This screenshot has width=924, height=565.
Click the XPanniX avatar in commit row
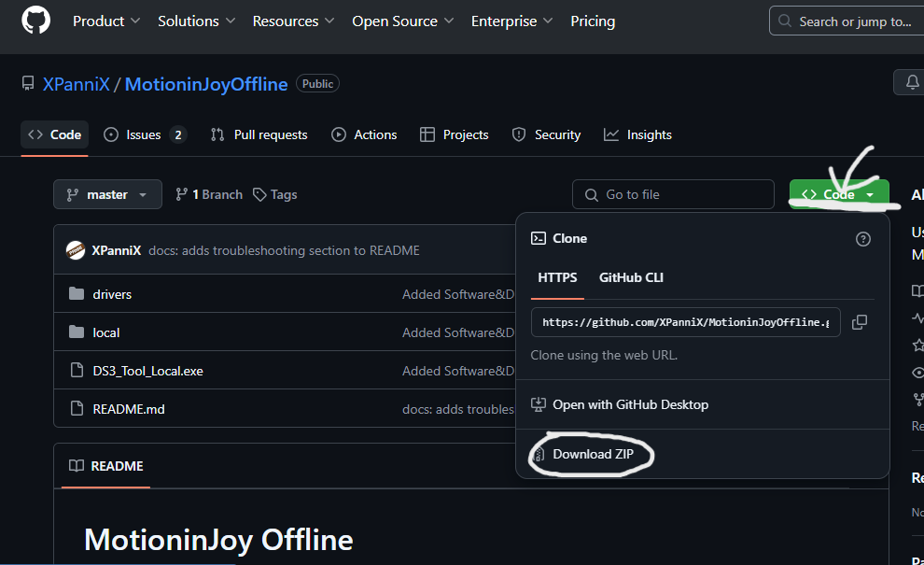(x=76, y=250)
